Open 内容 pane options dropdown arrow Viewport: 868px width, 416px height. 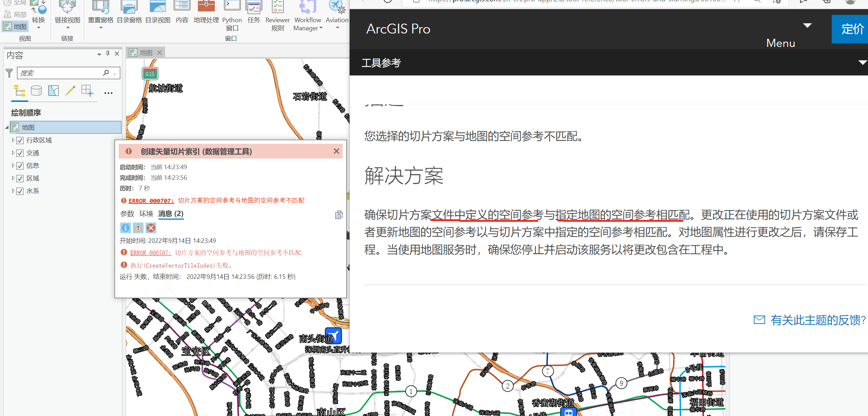tap(99, 54)
